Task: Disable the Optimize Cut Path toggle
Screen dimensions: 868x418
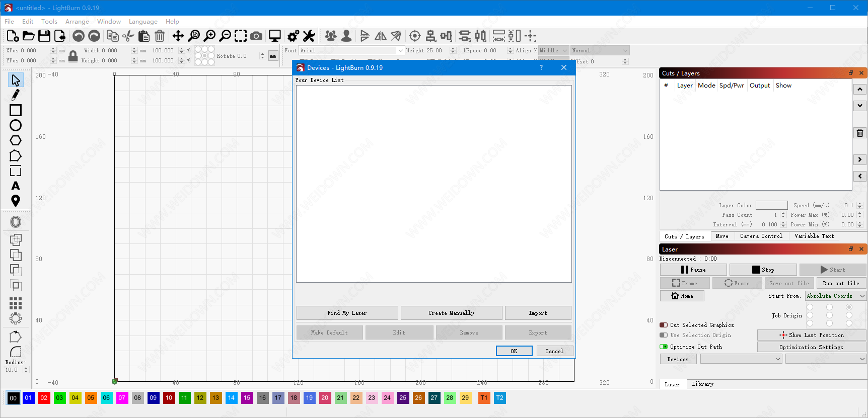Action: [x=664, y=347]
